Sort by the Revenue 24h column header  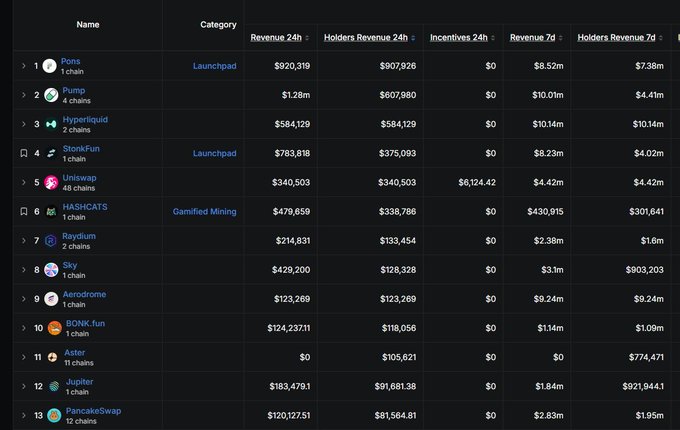[276, 38]
